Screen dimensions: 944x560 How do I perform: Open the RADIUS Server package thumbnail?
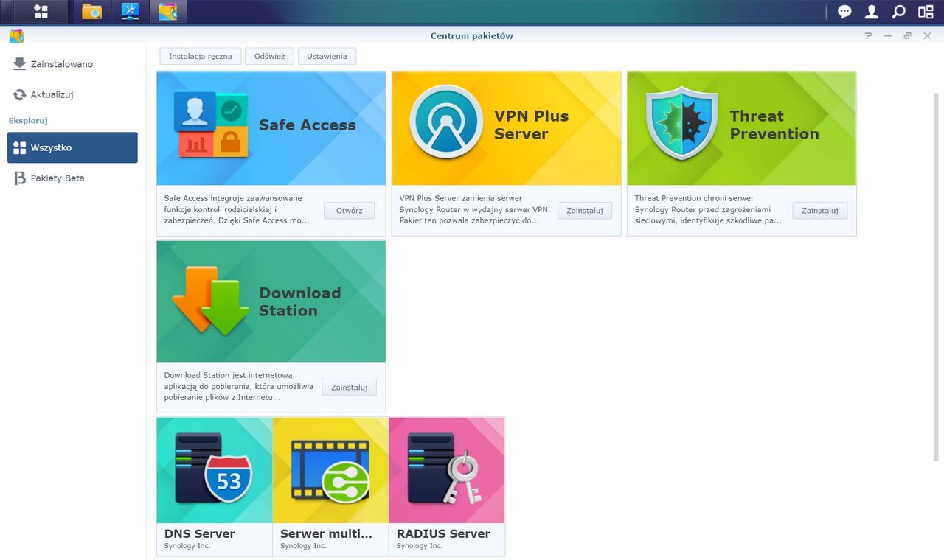point(447,470)
